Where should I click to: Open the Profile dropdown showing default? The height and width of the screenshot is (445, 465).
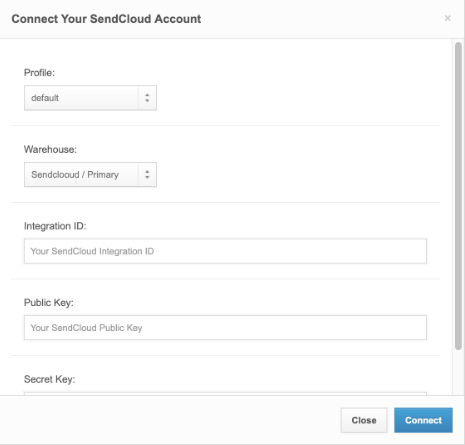[90, 98]
